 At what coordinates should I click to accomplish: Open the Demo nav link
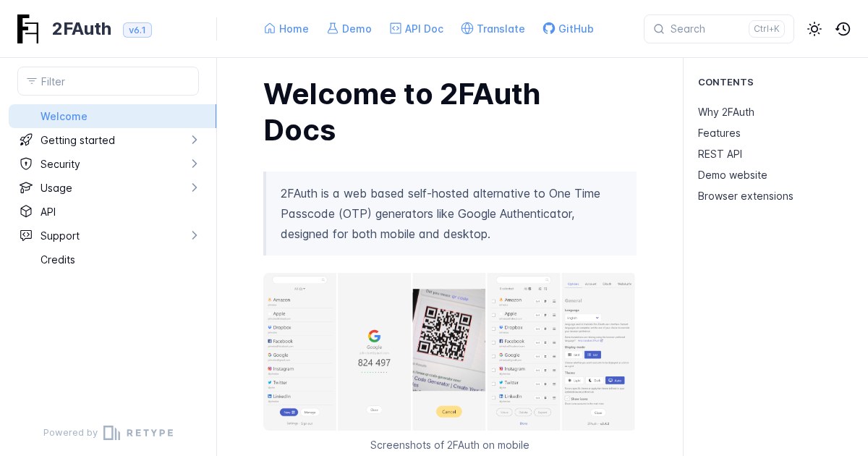click(349, 29)
